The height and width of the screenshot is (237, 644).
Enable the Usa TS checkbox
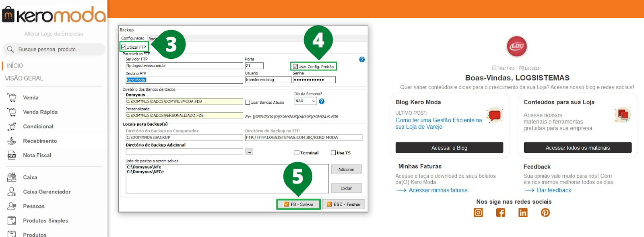333,153
